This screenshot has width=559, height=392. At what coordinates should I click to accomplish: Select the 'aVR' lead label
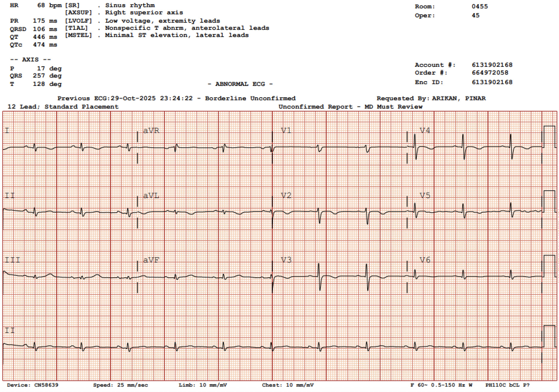pos(151,130)
